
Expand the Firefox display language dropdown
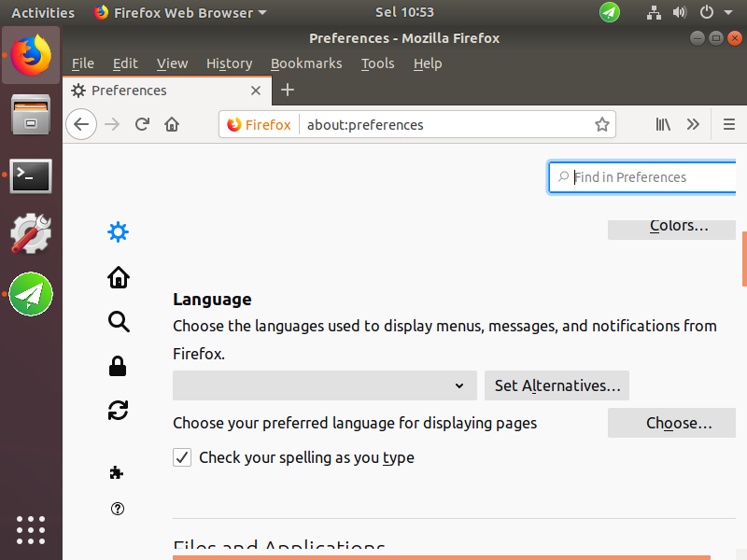click(x=325, y=385)
